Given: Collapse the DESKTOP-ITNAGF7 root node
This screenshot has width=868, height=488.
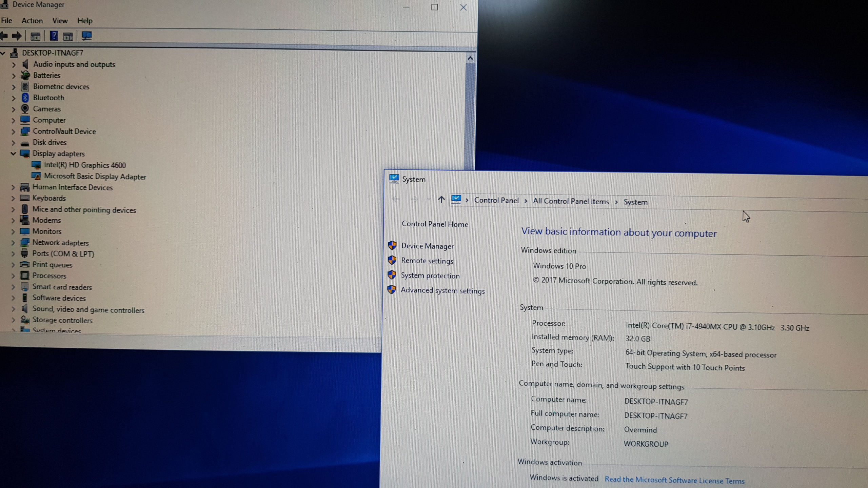Looking at the screenshot, I should click(x=3, y=53).
